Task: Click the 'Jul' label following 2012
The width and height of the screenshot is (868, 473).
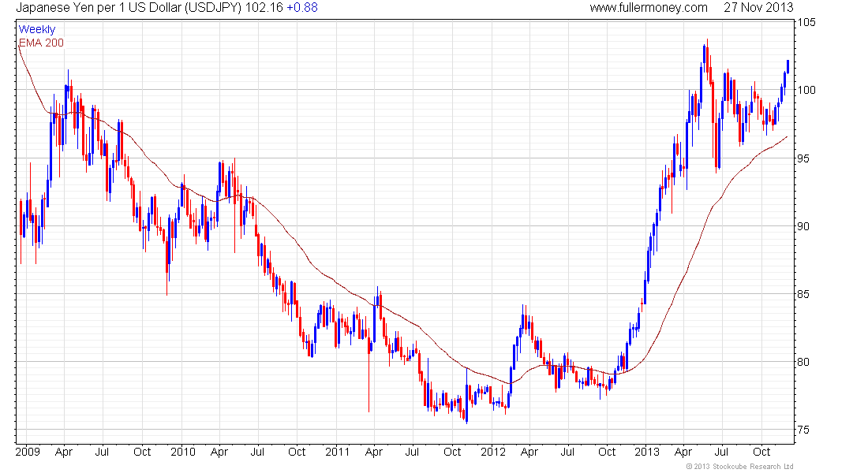Action: click(x=567, y=452)
